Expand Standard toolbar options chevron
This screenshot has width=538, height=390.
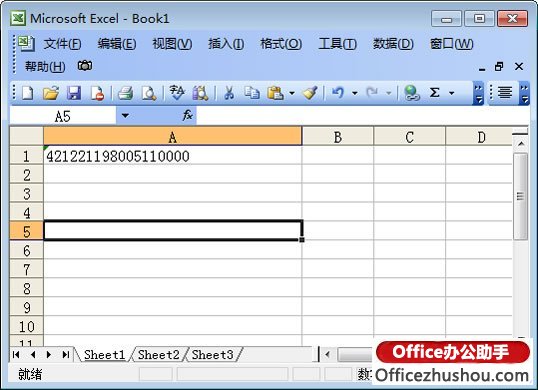478,93
